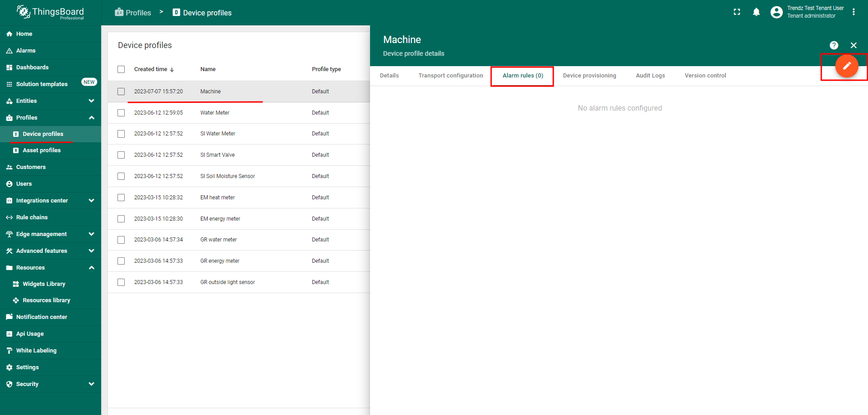Check the Water Meter row checkbox
This screenshot has width=868, height=415.
point(121,113)
